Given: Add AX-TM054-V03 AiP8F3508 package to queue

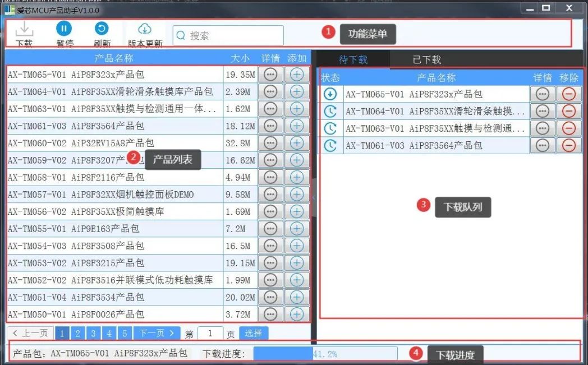Looking at the screenshot, I should (x=297, y=246).
